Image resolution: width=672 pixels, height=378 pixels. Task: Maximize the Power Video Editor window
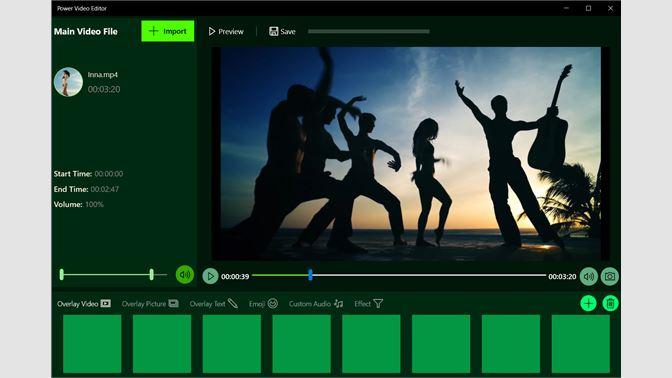(588, 8)
